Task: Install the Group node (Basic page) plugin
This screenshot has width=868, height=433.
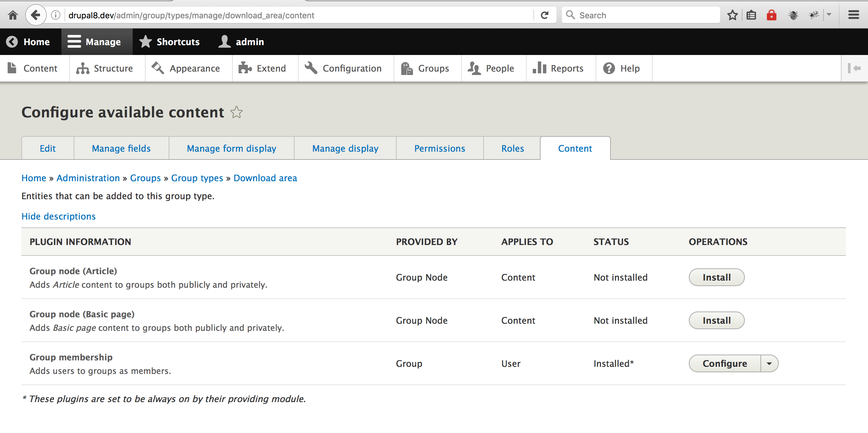Action: [716, 320]
